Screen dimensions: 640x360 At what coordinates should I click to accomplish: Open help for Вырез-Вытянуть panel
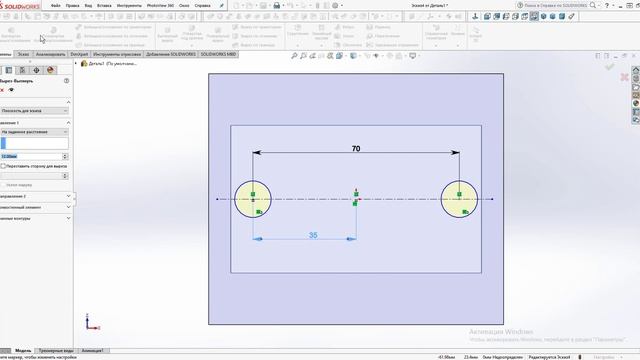[67, 81]
